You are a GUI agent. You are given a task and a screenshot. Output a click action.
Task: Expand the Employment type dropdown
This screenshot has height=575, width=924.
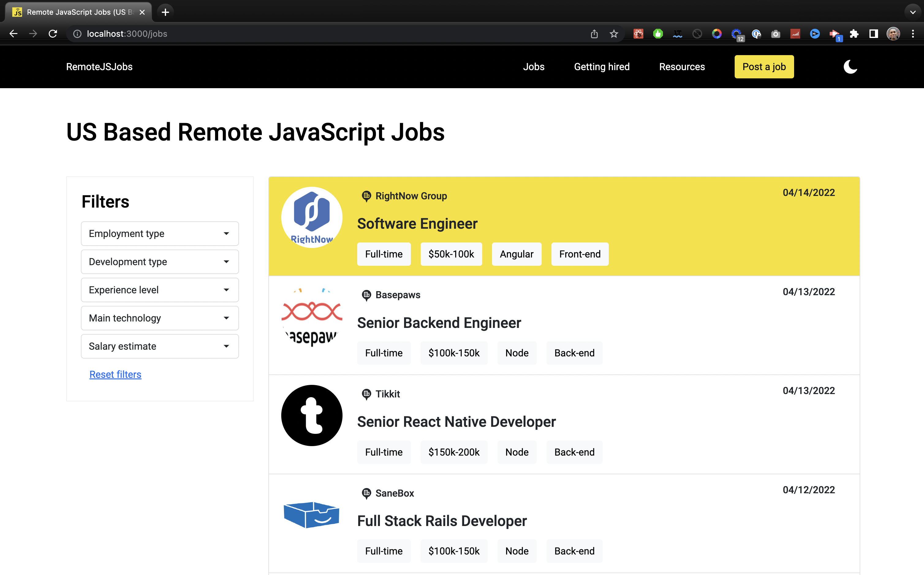tap(159, 234)
